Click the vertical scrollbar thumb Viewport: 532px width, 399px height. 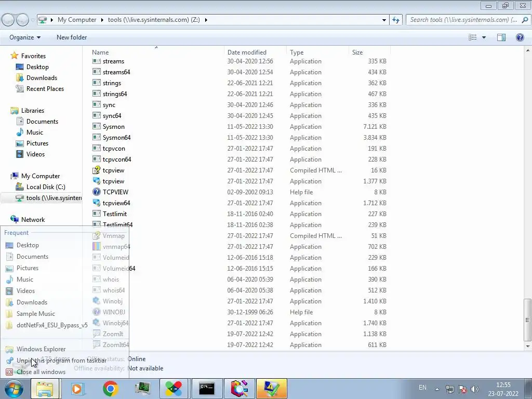click(528, 320)
